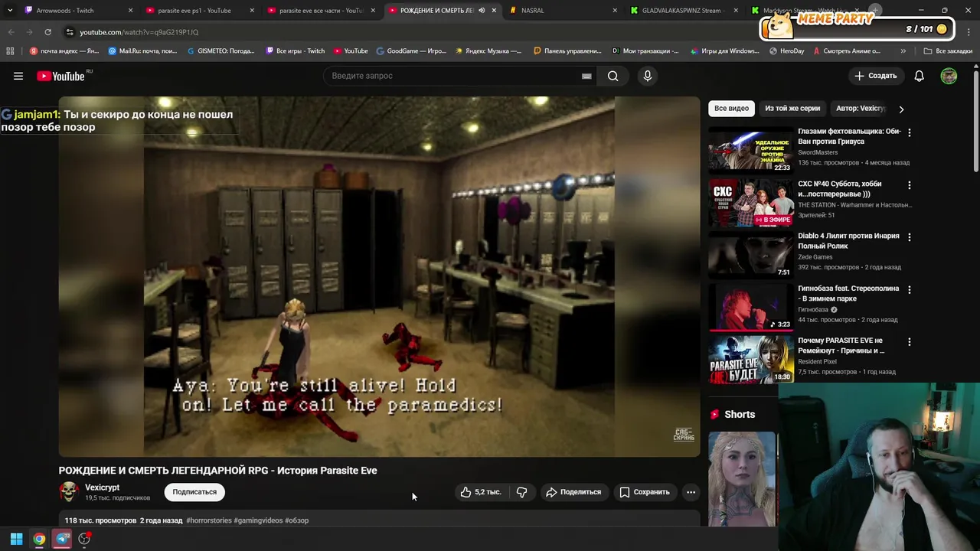Open Почему PARASITE EVE не Ремейкнут thumbnail
This screenshot has width=980, height=551.
click(750, 360)
